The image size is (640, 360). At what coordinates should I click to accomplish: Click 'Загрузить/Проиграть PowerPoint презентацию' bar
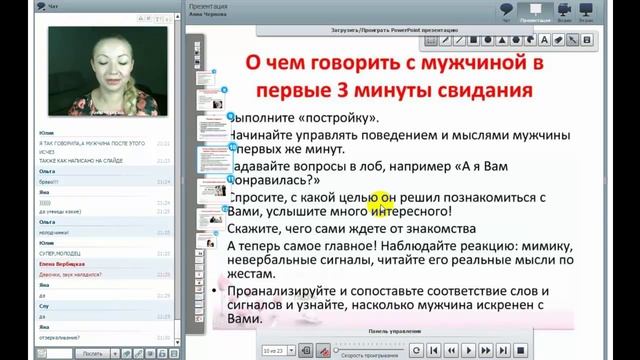pyautogui.click(x=394, y=30)
